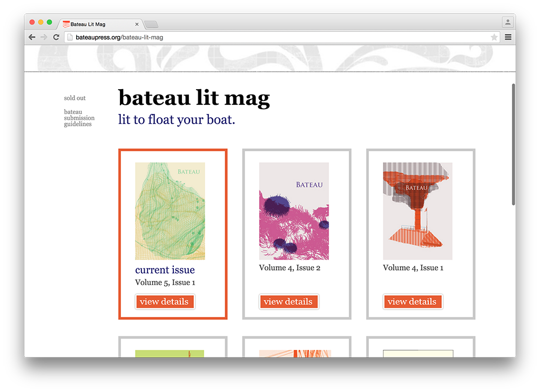
Task: Click the orange Volume 4 Issue 1 cover
Action: tap(417, 211)
